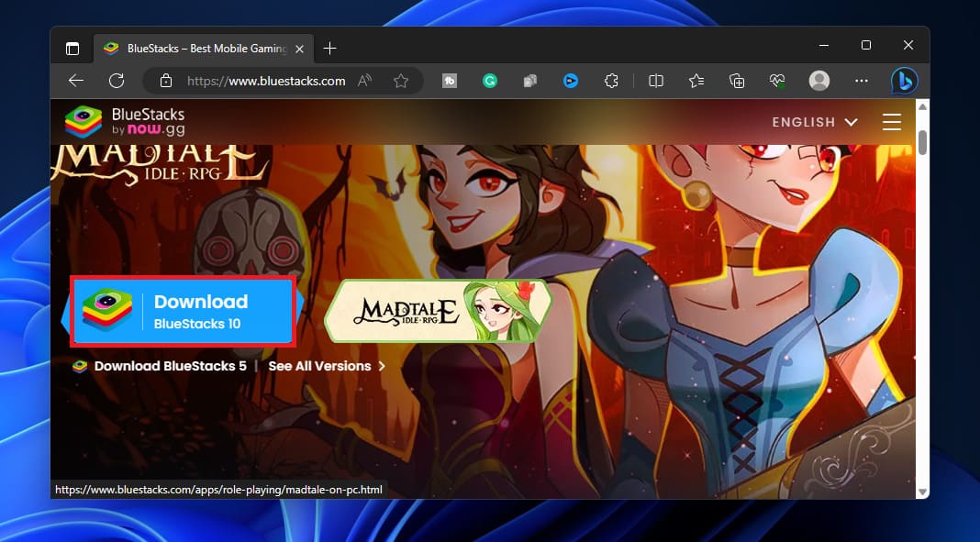Open the Favorites list
Image resolution: width=980 pixels, height=542 pixels.
[696, 81]
